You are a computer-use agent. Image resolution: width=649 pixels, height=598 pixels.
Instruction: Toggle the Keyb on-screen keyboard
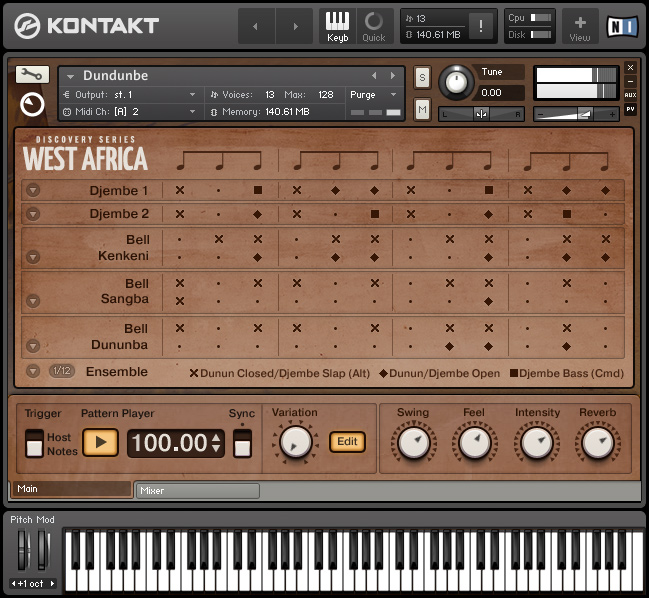(337, 26)
